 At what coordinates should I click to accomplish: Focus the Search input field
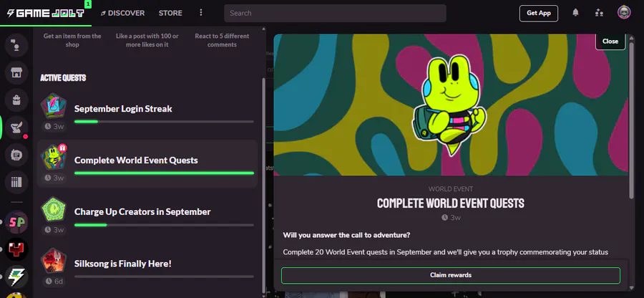coord(335,13)
